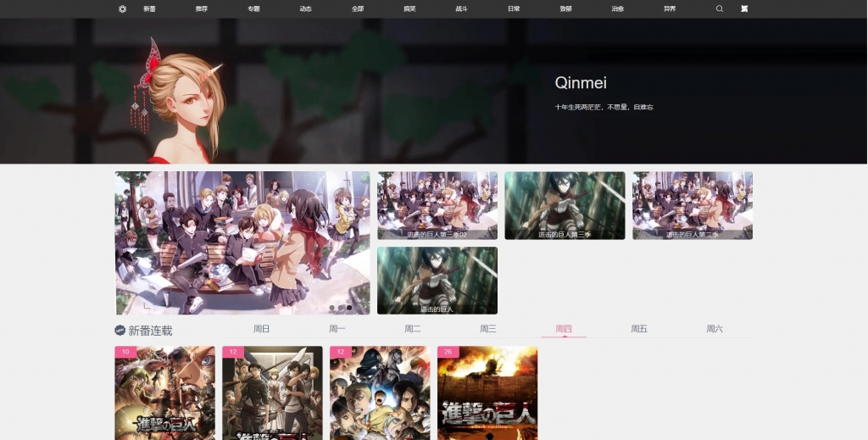This screenshot has width=868, height=440.
Task: Open the anime poster with badge 26
Action: coord(487,393)
